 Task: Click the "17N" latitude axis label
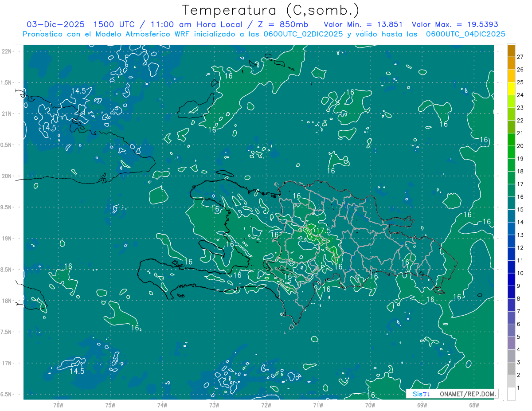(x=7, y=363)
